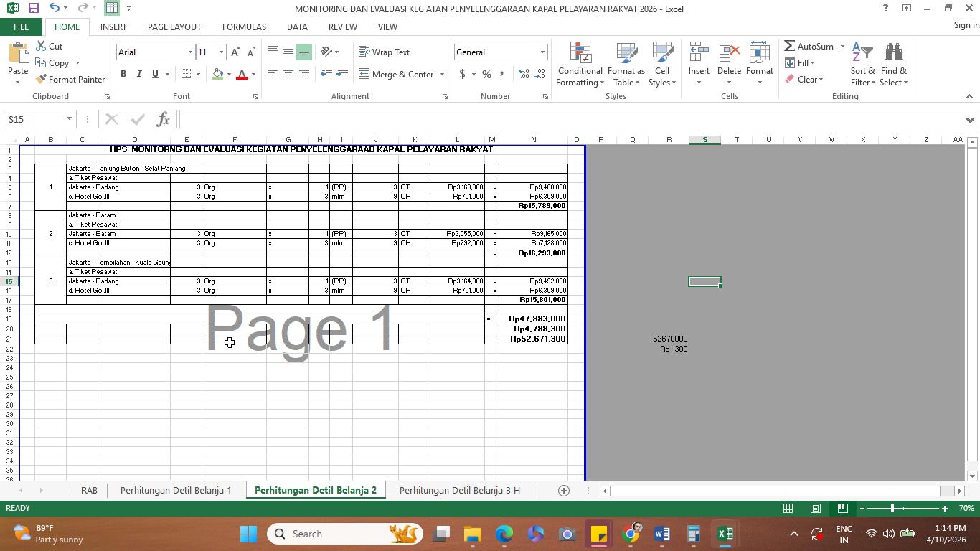Switch to Normal view in status bar
The width and height of the screenshot is (980, 551).
pyautogui.click(x=788, y=508)
